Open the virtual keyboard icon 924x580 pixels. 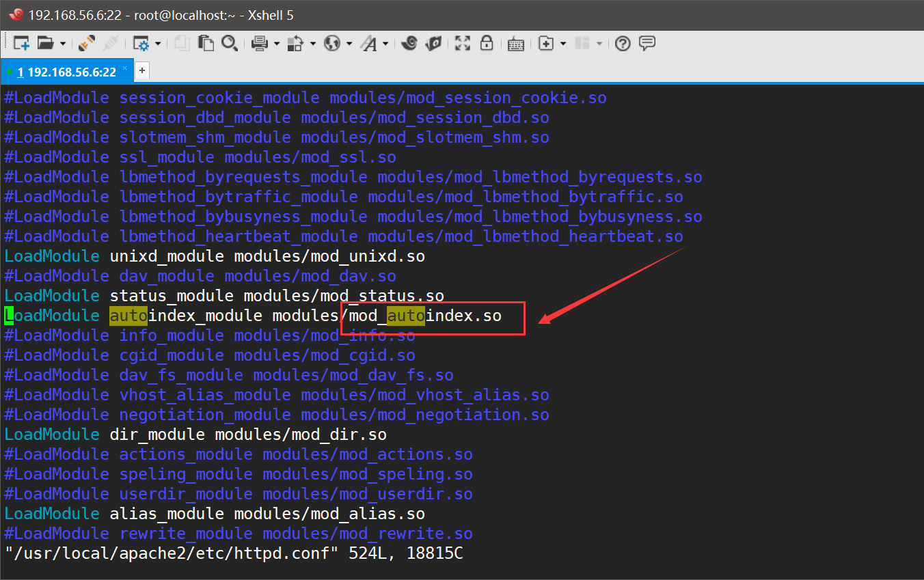(516, 44)
